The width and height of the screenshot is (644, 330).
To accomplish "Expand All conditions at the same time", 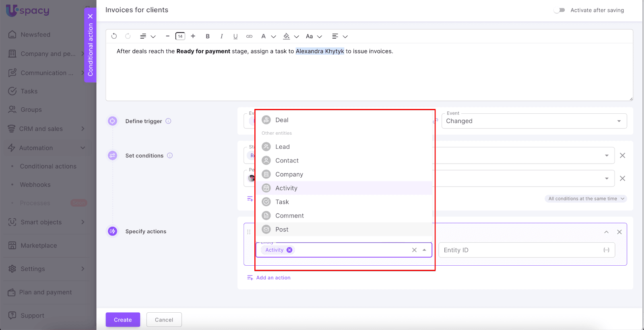I will (x=586, y=199).
